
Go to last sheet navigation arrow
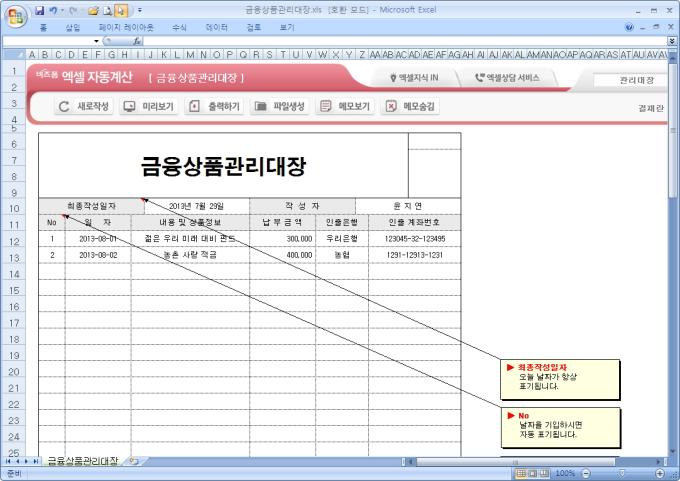coord(36,461)
